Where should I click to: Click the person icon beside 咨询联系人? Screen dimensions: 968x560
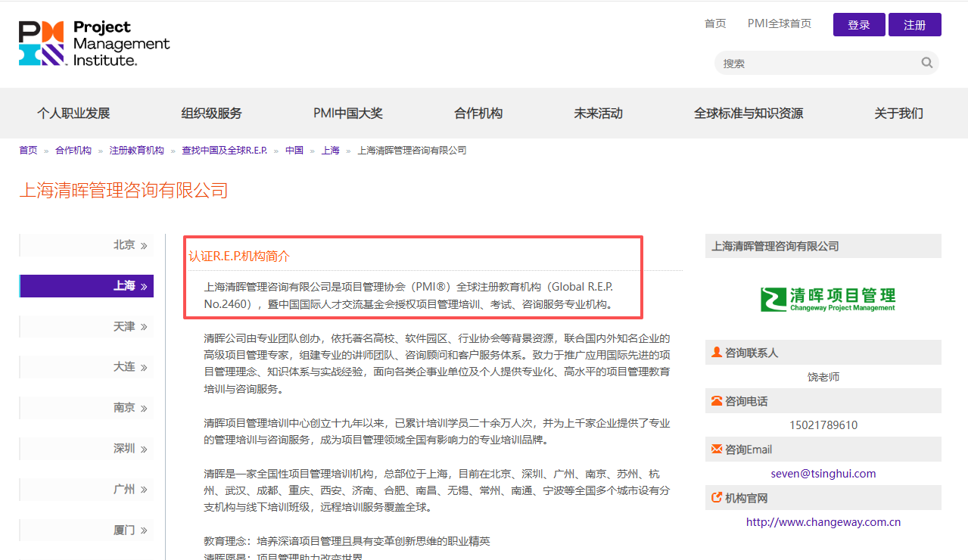click(x=717, y=352)
